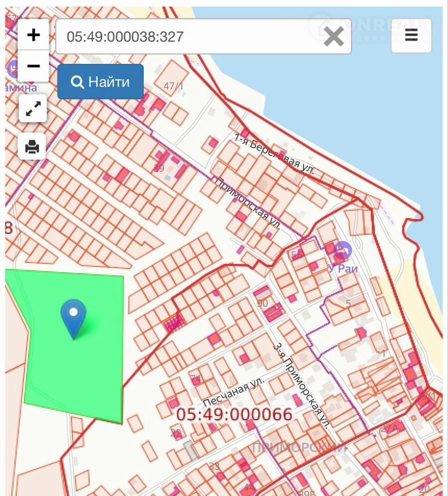Viewport: 448px width, 496px height.
Task: Select the У Раи shop icon
Action: click(x=342, y=251)
